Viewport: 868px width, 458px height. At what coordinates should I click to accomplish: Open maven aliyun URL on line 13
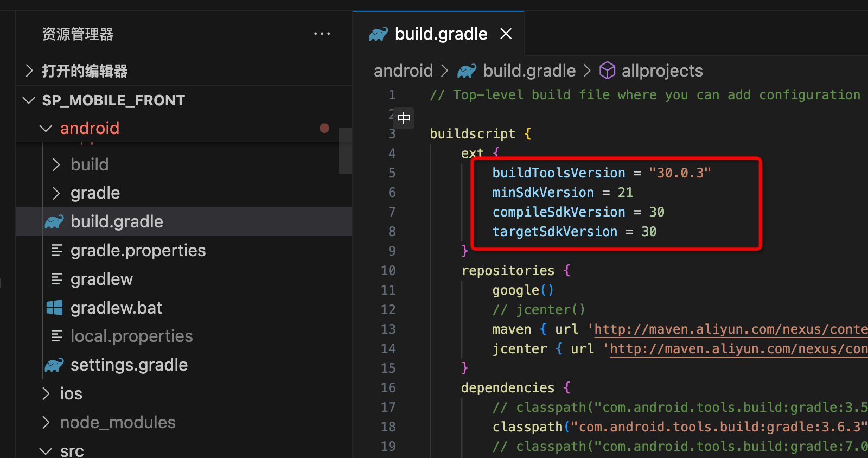[731, 329]
